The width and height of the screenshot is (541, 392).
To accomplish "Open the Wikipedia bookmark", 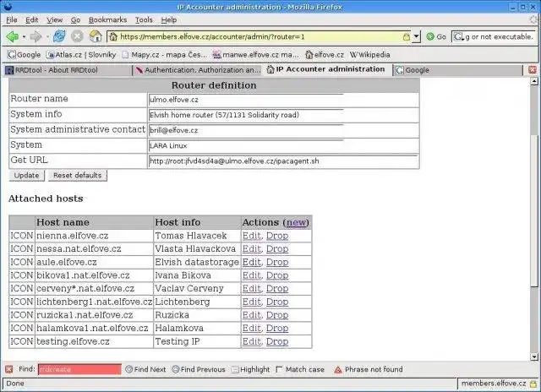I will point(370,54).
